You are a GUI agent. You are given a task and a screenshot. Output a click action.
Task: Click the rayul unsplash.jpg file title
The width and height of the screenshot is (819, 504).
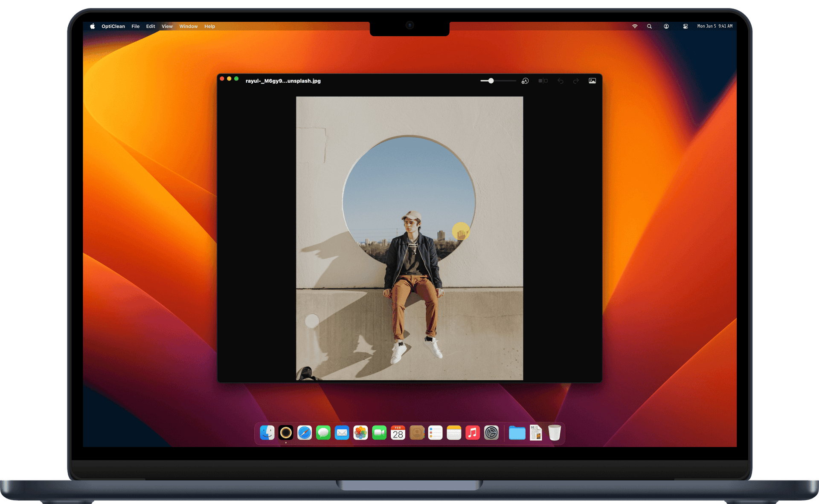[283, 81]
